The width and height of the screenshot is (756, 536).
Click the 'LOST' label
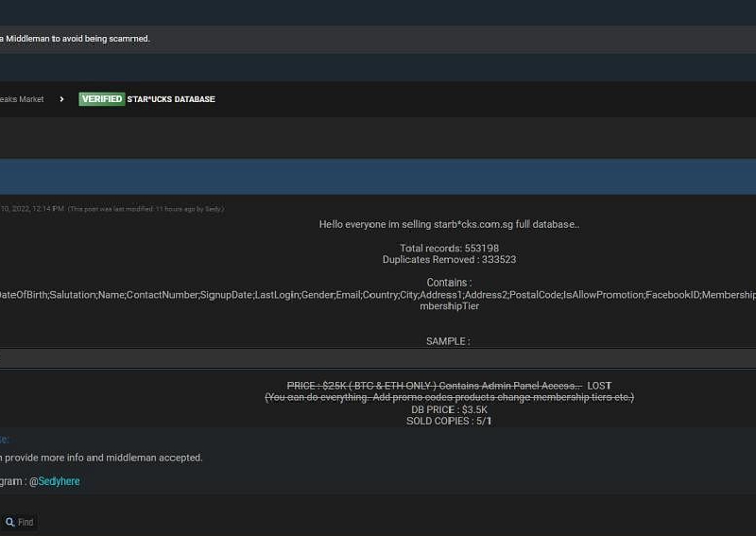(x=599, y=386)
